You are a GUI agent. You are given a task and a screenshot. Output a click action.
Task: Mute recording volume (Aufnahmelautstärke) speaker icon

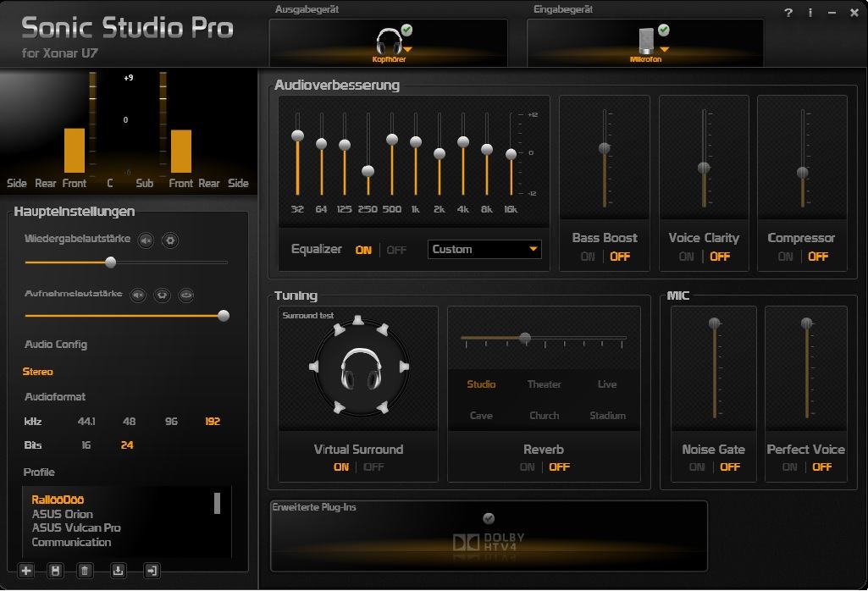(x=138, y=295)
